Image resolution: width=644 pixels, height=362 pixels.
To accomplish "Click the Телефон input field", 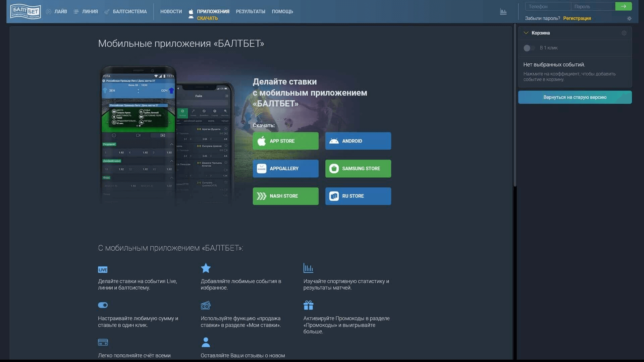I will point(548,6).
